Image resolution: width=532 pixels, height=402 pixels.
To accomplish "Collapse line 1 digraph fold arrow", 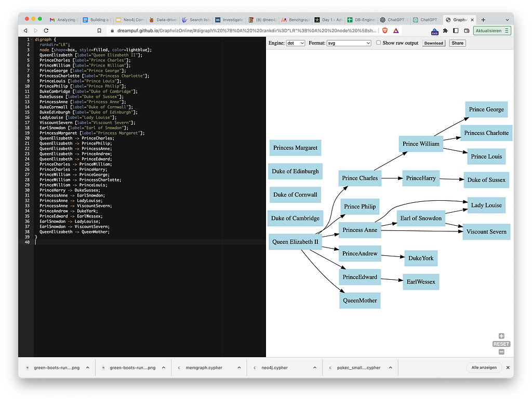I will tap(31, 40).
